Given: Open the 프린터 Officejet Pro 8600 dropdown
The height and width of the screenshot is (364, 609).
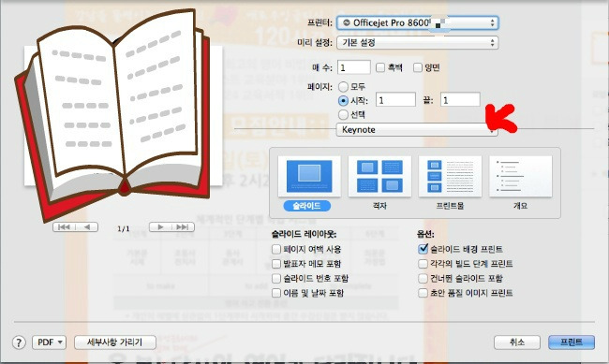Looking at the screenshot, I should [x=417, y=22].
